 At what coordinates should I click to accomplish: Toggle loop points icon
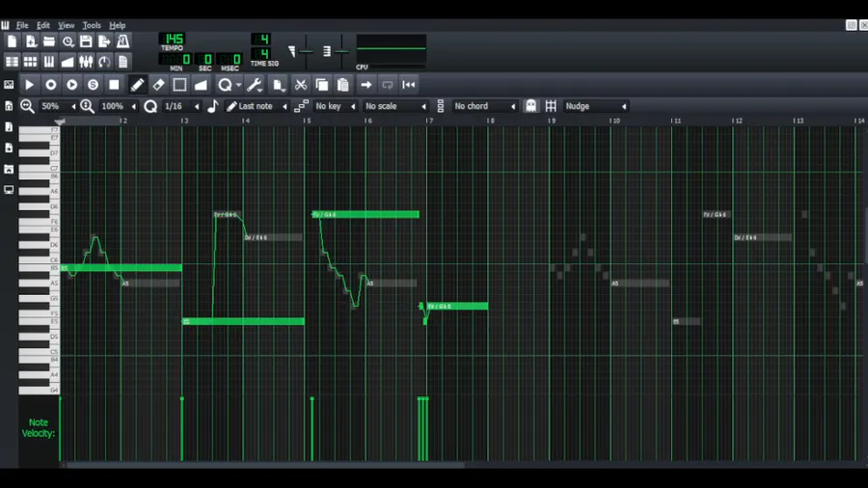pyautogui.click(x=388, y=85)
